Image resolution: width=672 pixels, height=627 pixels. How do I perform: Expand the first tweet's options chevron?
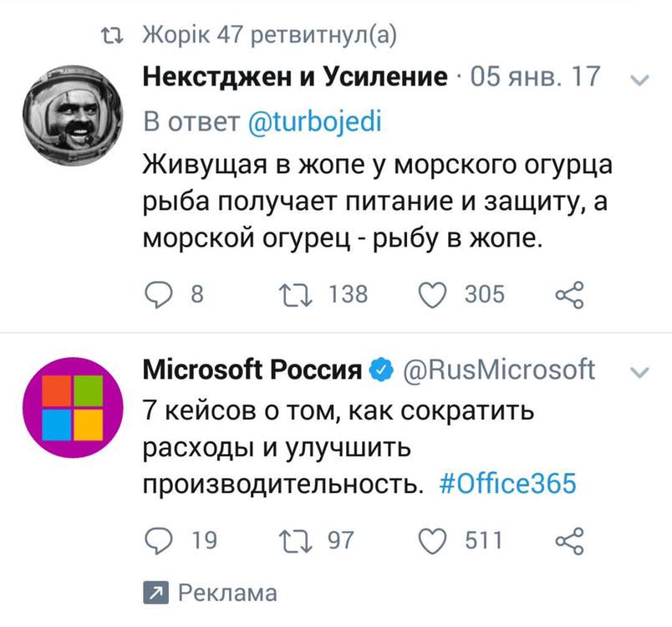click(639, 80)
